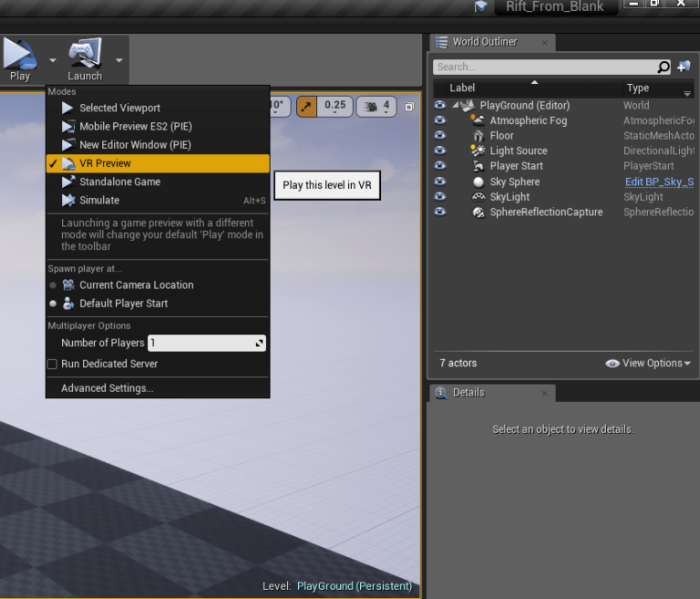Open PlayGround (Persistent) level link
Image resolution: width=700 pixels, height=599 pixels.
tap(355, 586)
